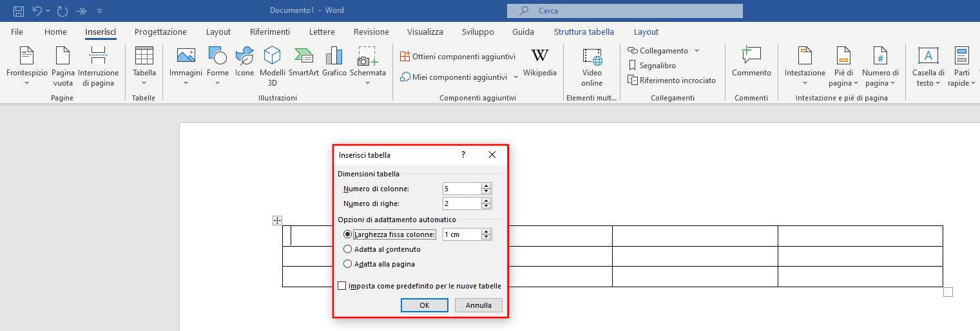
Task: Insert an Interruzione di pagina
Action: point(99,67)
